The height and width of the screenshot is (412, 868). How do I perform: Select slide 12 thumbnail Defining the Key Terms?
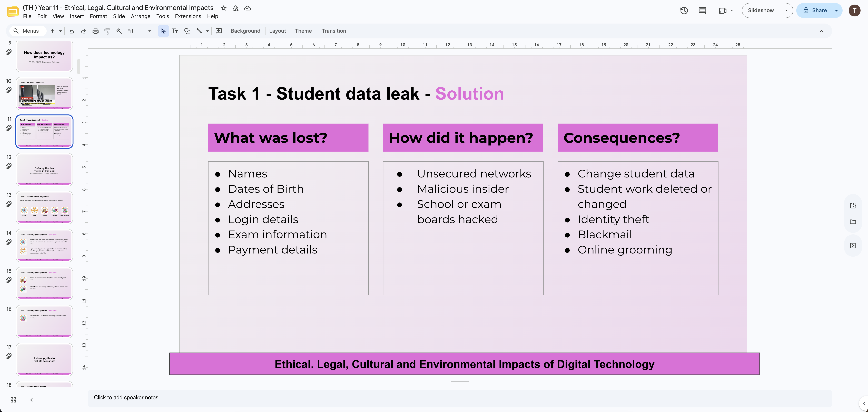pos(44,170)
